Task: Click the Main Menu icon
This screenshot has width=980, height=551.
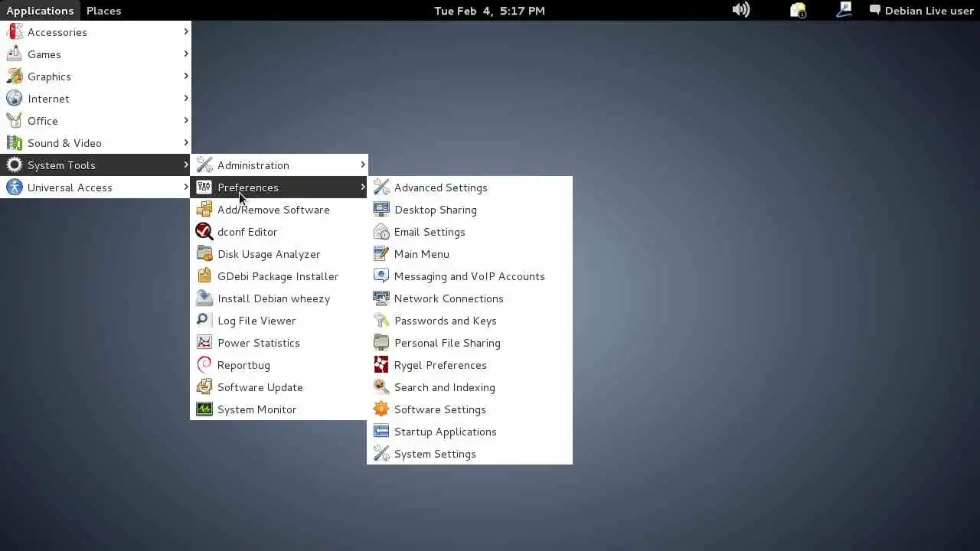Action: [x=381, y=254]
